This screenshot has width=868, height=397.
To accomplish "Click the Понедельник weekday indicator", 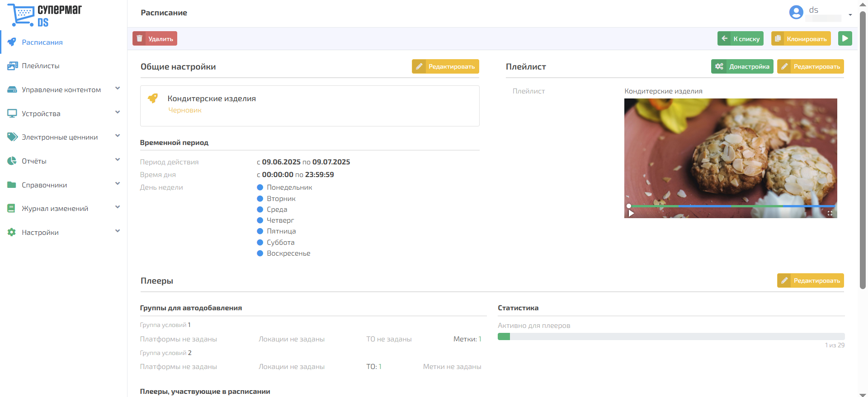I will [x=260, y=187].
